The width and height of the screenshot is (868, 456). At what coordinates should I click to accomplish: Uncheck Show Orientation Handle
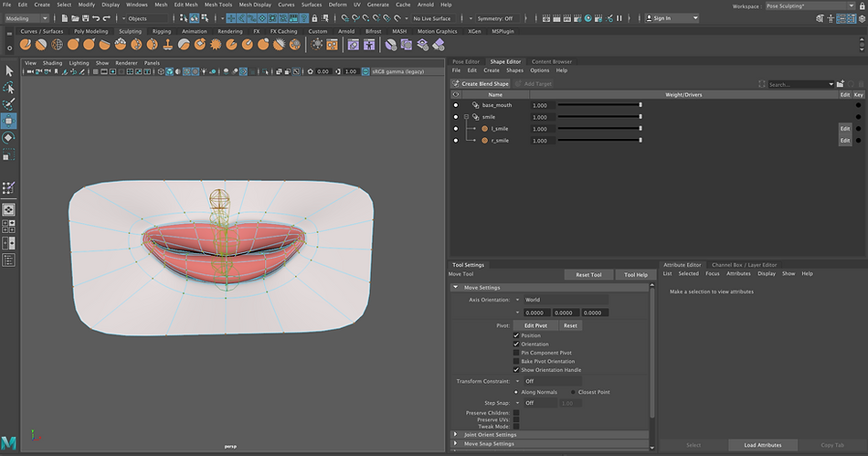coord(516,370)
